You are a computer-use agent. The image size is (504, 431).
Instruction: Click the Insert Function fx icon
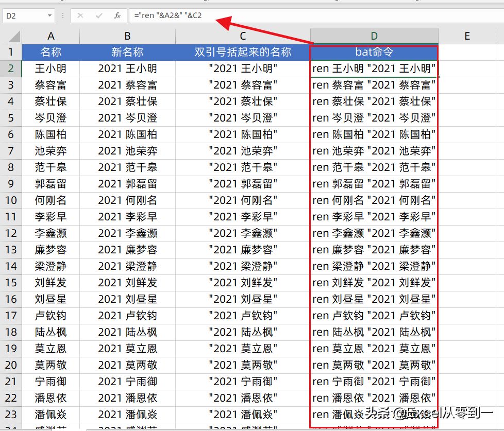[117, 15]
